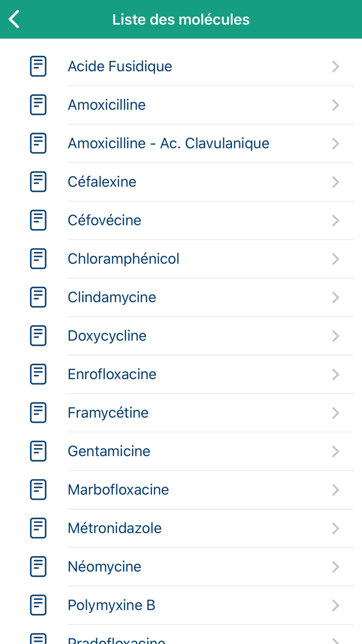
Task: Open the Marbofloxacine chevron
Action: (335, 490)
